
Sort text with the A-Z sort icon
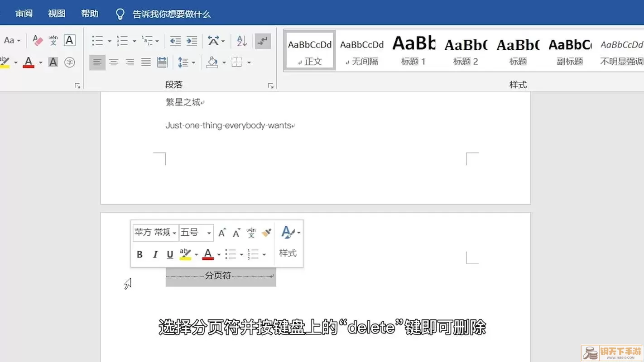[242, 41]
